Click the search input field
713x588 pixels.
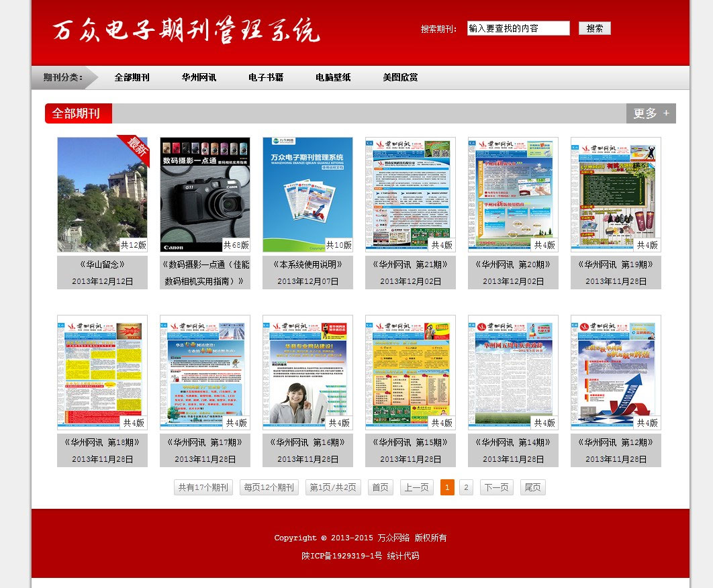pyautogui.click(x=518, y=28)
